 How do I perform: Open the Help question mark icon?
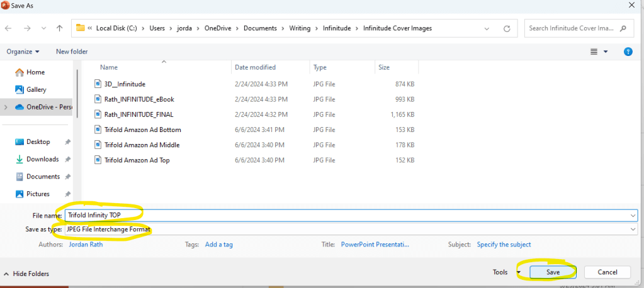[628, 52]
